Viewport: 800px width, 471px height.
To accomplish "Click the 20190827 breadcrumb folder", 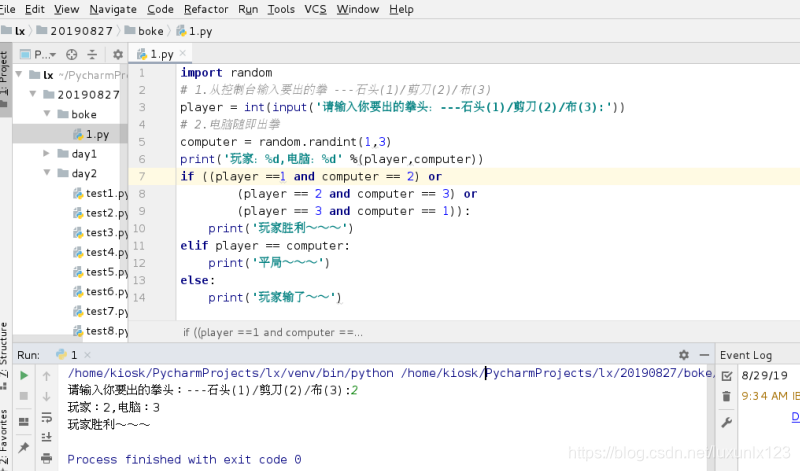I will (x=74, y=31).
